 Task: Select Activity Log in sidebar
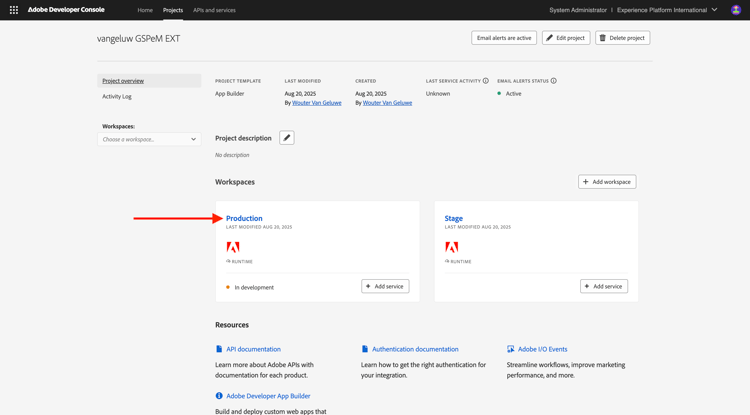coord(117,96)
